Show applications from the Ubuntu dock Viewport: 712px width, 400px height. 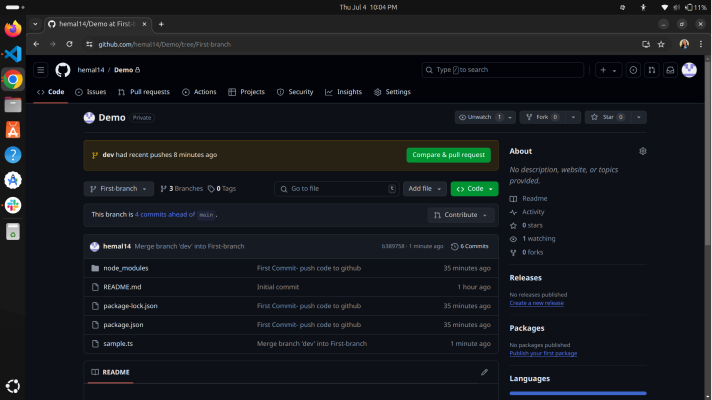pos(13,386)
